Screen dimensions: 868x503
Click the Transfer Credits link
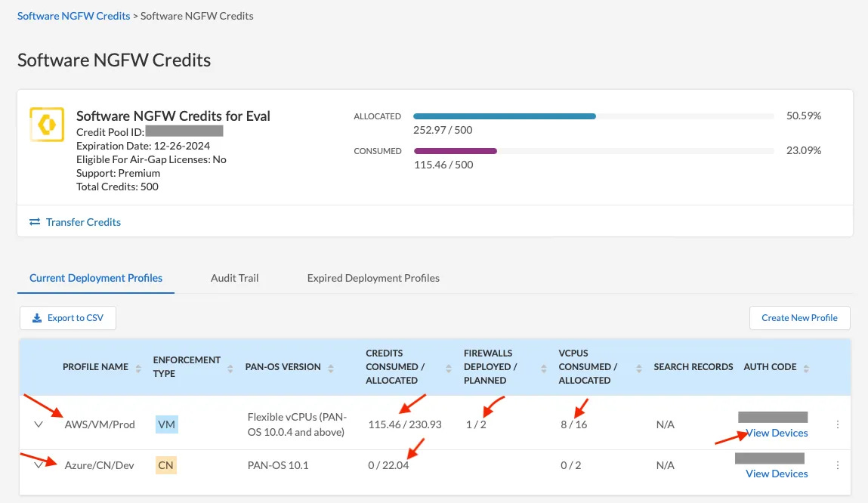(x=83, y=222)
